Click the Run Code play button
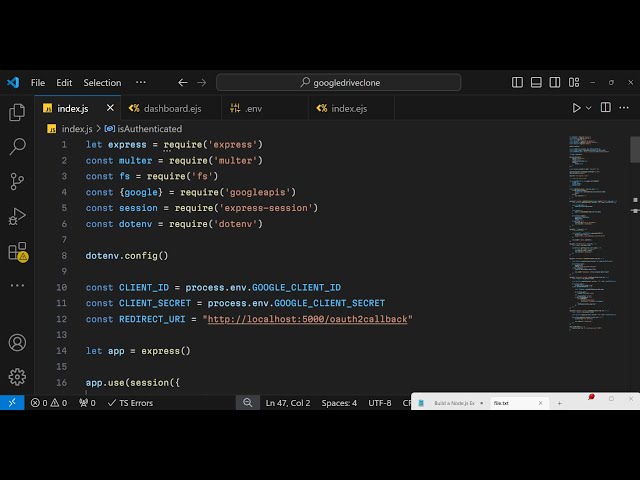 pos(576,108)
